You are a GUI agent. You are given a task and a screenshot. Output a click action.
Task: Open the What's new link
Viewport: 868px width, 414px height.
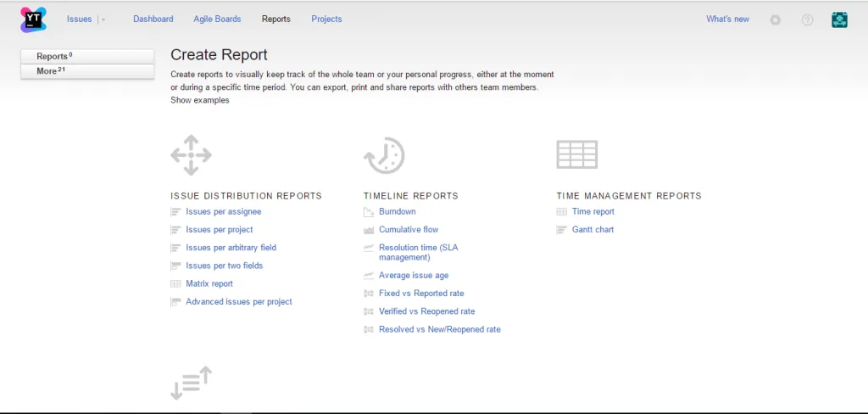[727, 19]
